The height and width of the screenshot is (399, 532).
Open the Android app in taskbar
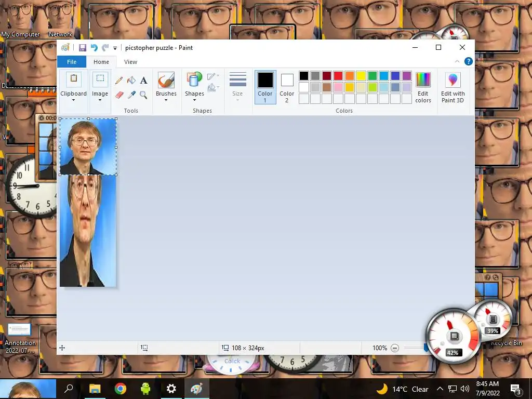coord(145,389)
